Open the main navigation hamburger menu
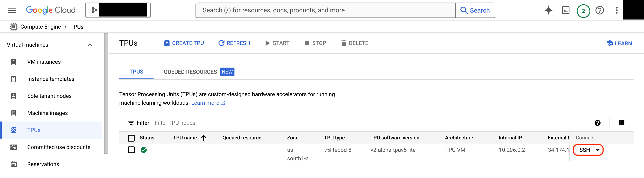This screenshot has height=178, width=644. pos(12,10)
